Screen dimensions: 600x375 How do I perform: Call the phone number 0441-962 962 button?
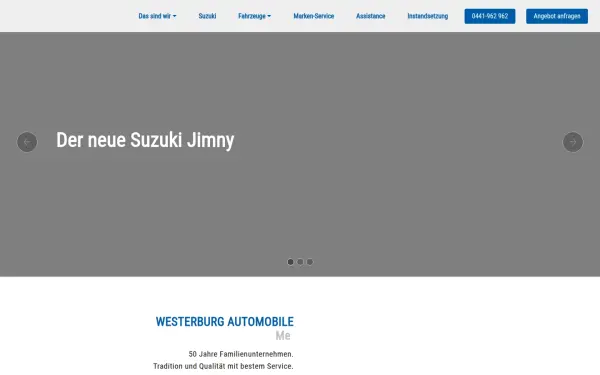(x=490, y=16)
